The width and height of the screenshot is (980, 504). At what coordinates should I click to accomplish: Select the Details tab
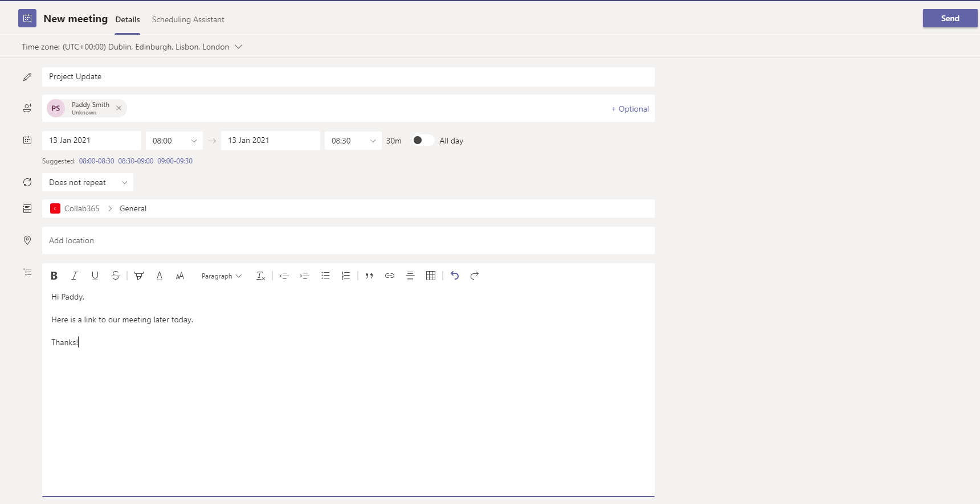click(128, 19)
